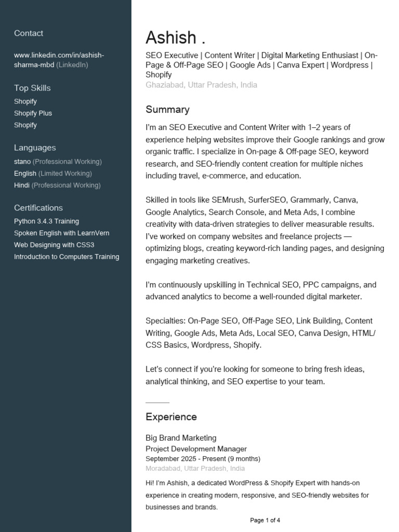Click the Page 1 of 4 footer
Image resolution: width=399 pixels, height=532 pixels.
point(265,520)
